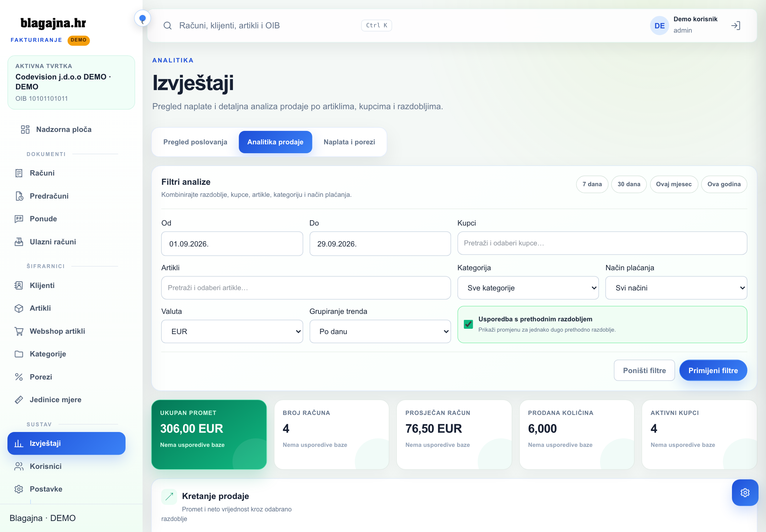Image resolution: width=766 pixels, height=532 pixels.
Task: Click the Do date field 29.09.2026.
Action: tap(380, 244)
